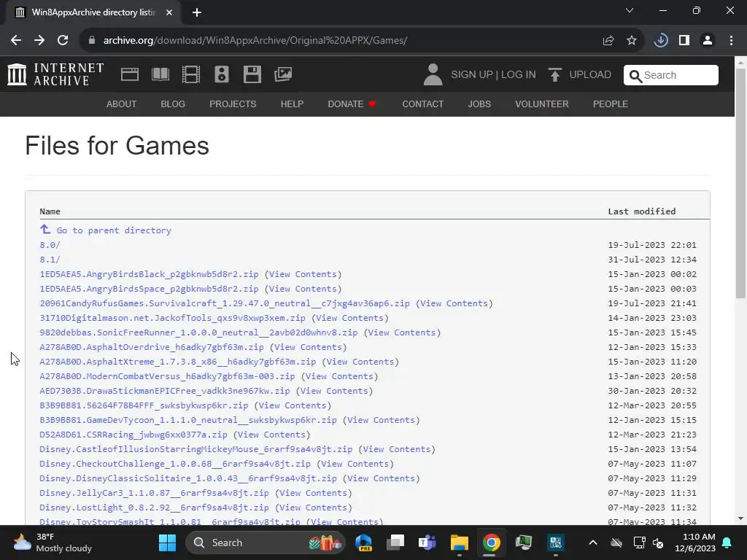The height and width of the screenshot is (560, 747).
Task: Open the ABOUT menu item
Action: pos(122,104)
